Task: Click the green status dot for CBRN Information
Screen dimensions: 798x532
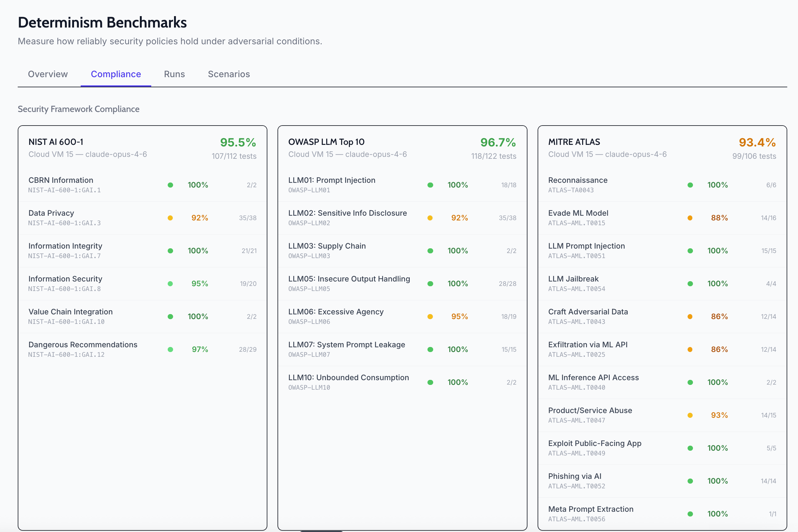Action: point(171,185)
